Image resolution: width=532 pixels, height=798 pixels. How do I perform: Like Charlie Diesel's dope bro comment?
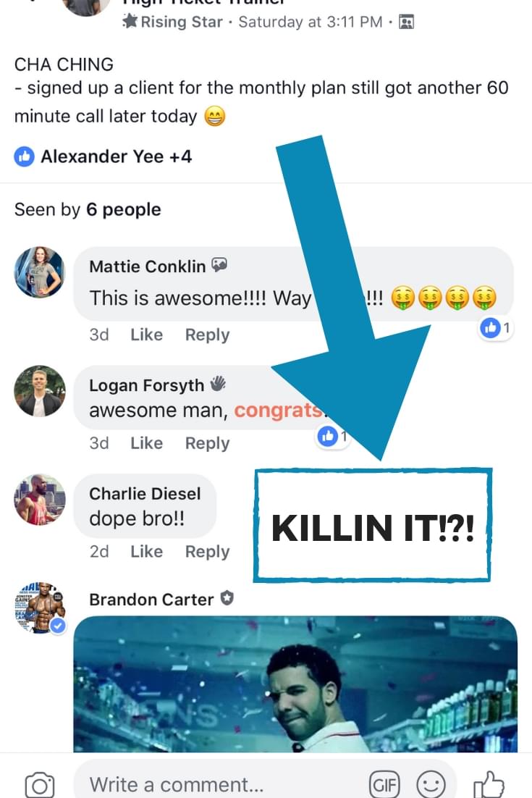pos(146,552)
